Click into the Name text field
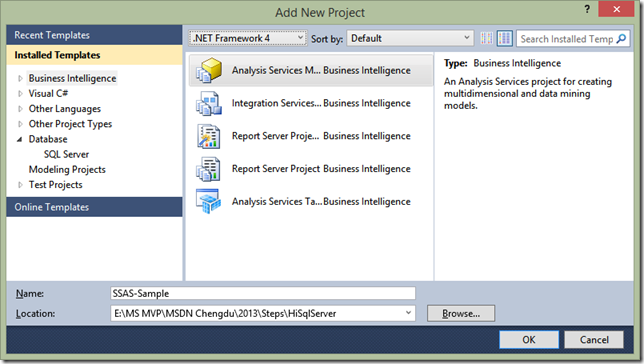The height and width of the screenshot is (364, 644). [x=263, y=293]
